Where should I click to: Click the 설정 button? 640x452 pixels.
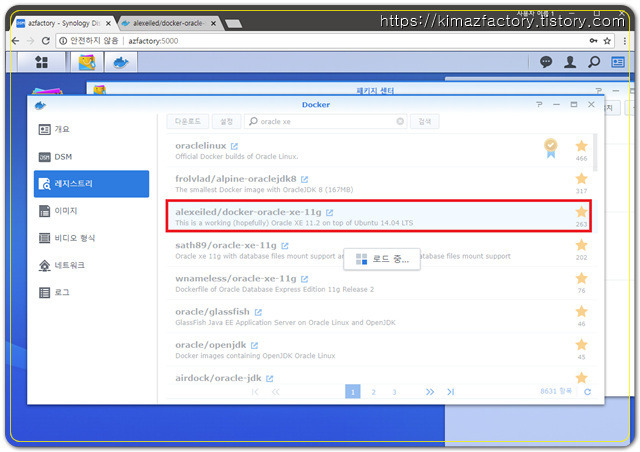[x=227, y=121]
